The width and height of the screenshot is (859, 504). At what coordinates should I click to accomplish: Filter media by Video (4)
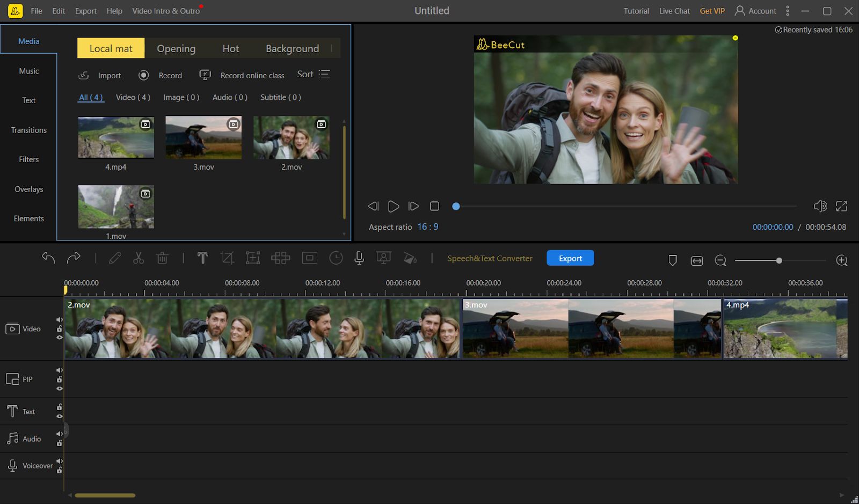[133, 97]
